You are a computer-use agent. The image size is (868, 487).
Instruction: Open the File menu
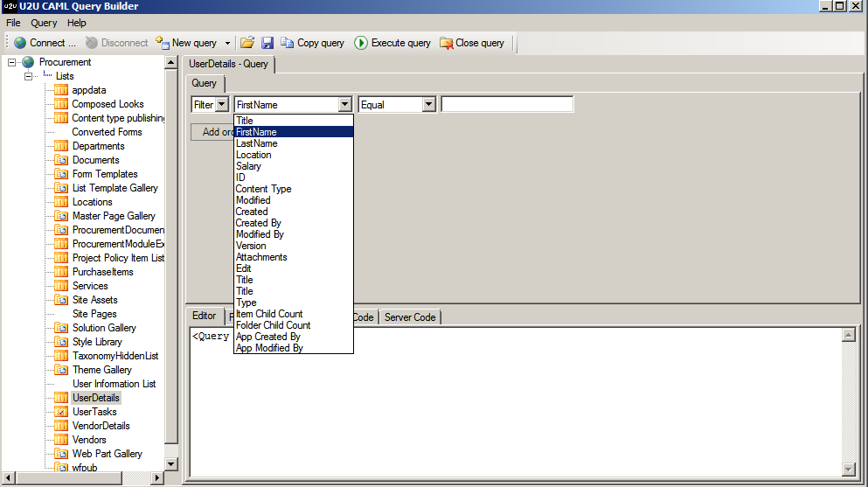[13, 23]
